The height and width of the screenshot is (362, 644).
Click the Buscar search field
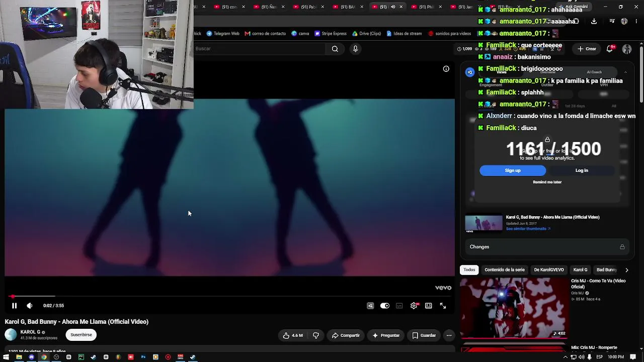tap(259, 49)
